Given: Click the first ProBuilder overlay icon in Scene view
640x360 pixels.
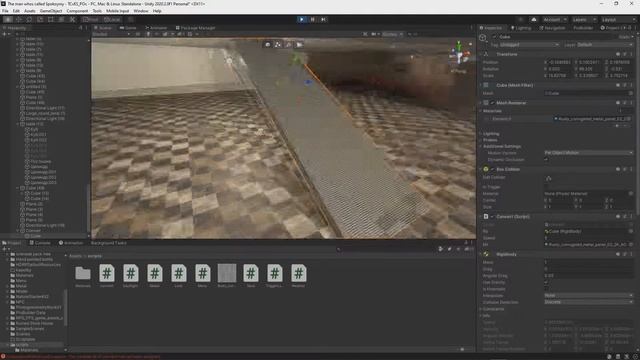Looking at the screenshot, I should coord(267,44).
